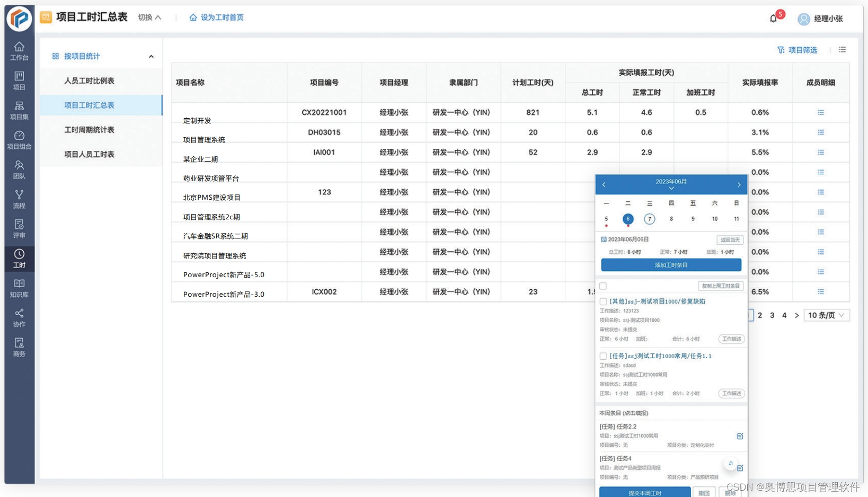Toggle the select-all checkbox in timesheet panel
This screenshot has height=497, width=868.
coord(603,286)
